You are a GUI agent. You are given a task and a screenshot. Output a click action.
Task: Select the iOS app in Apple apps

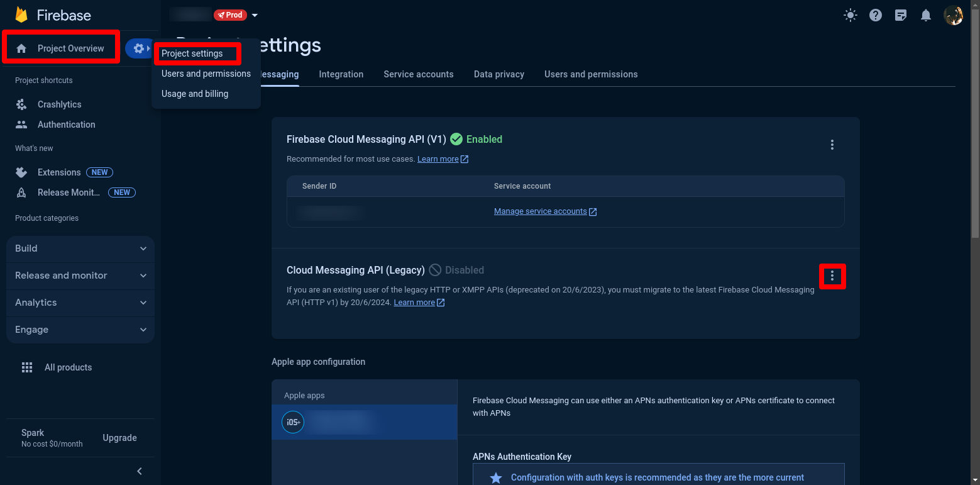(x=365, y=422)
